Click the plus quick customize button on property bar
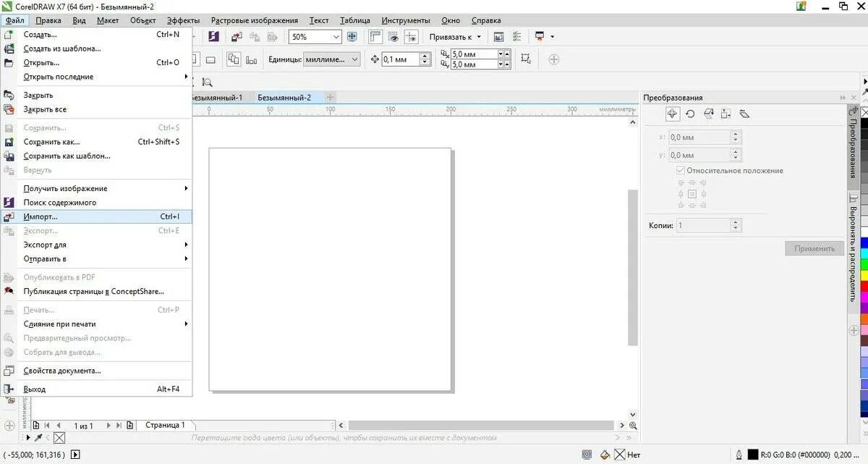Image resolution: width=868 pixels, height=464 pixels. [x=554, y=59]
